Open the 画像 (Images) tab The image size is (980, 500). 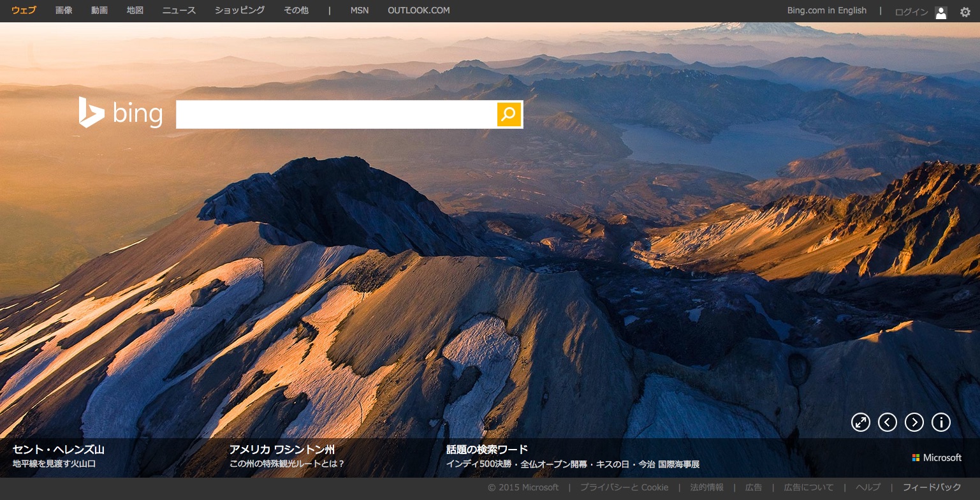64,11
